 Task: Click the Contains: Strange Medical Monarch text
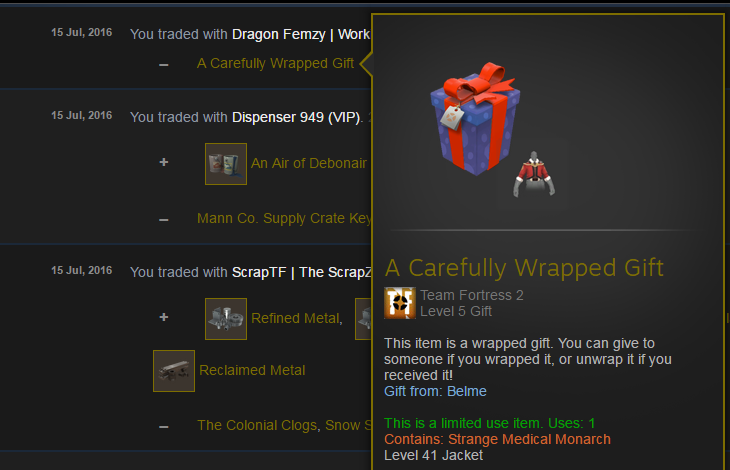point(497,439)
